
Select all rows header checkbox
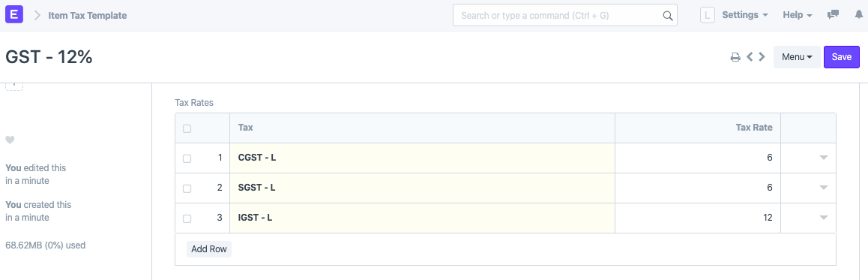187,128
